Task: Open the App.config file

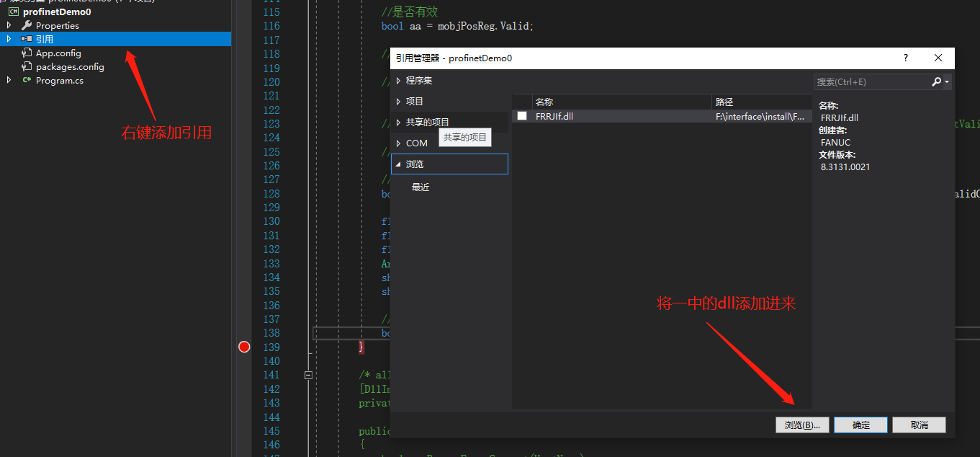Action: tap(58, 53)
